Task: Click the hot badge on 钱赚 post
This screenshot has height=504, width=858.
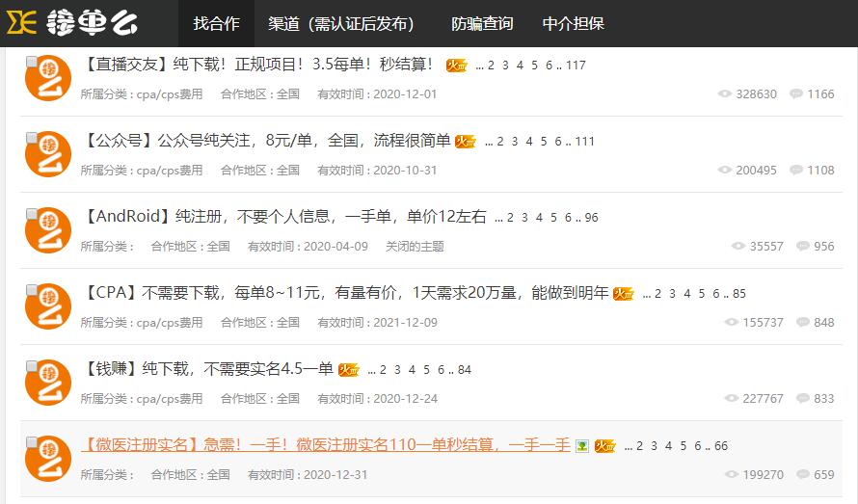Action: [348, 370]
